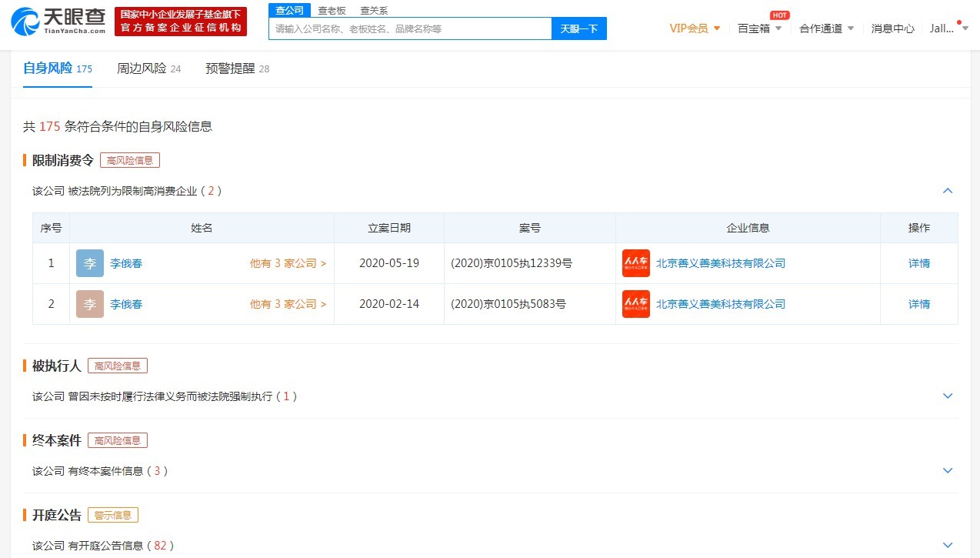Image resolution: width=980 pixels, height=558 pixels.
Task: Click 高风险信息 tag beside 被执行人
Action: [x=118, y=366]
